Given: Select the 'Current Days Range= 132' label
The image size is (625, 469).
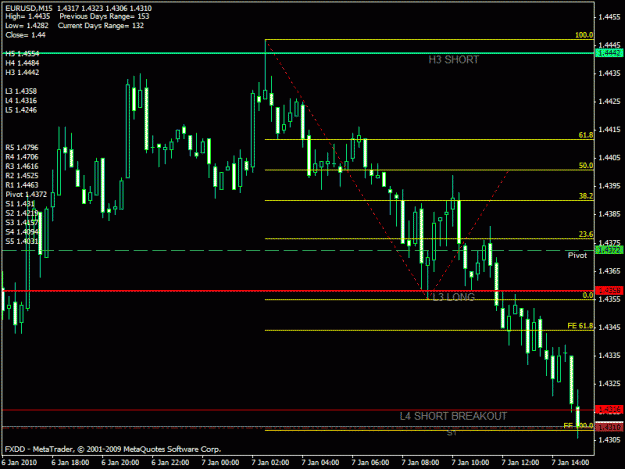Looking at the screenshot, I should [101, 26].
